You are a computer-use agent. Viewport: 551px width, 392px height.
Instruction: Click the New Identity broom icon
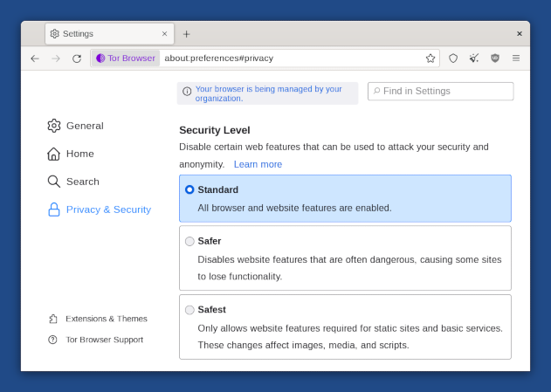point(474,58)
